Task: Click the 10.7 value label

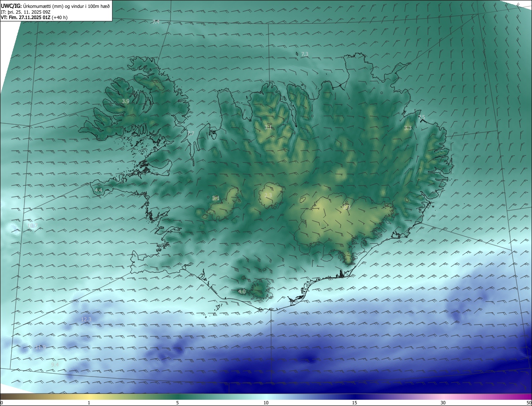Action: point(32,226)
